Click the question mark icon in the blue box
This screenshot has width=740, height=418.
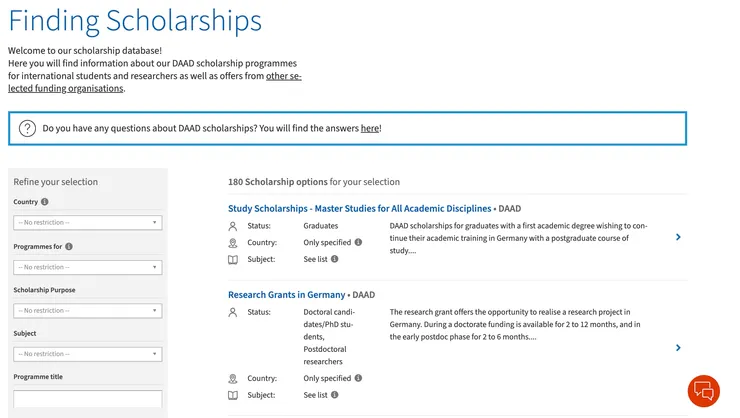(x=26, y=128)
